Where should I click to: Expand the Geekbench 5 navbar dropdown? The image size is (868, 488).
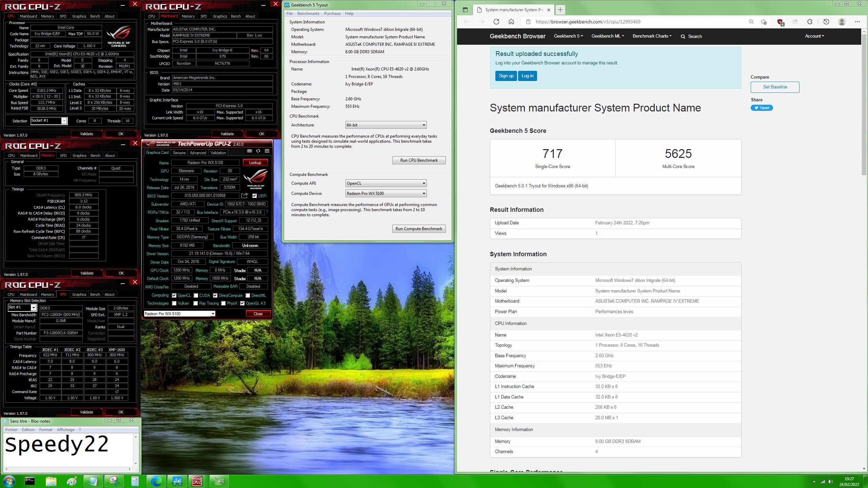[568, 36]
